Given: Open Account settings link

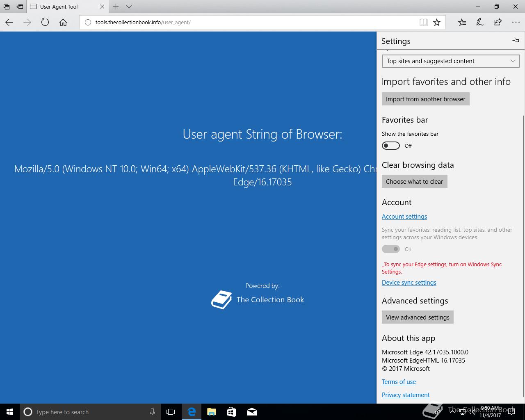Looking at the screenshot, I should [x=404, y=217].
